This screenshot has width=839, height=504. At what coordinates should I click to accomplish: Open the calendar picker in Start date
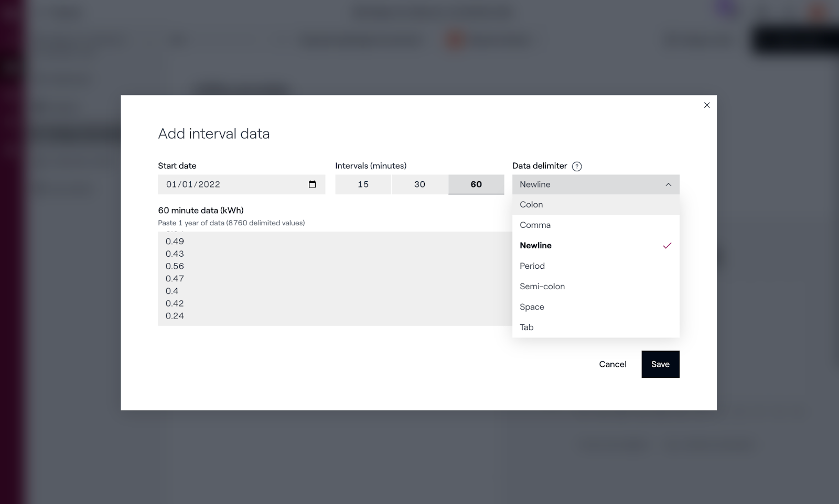[312, 184]
